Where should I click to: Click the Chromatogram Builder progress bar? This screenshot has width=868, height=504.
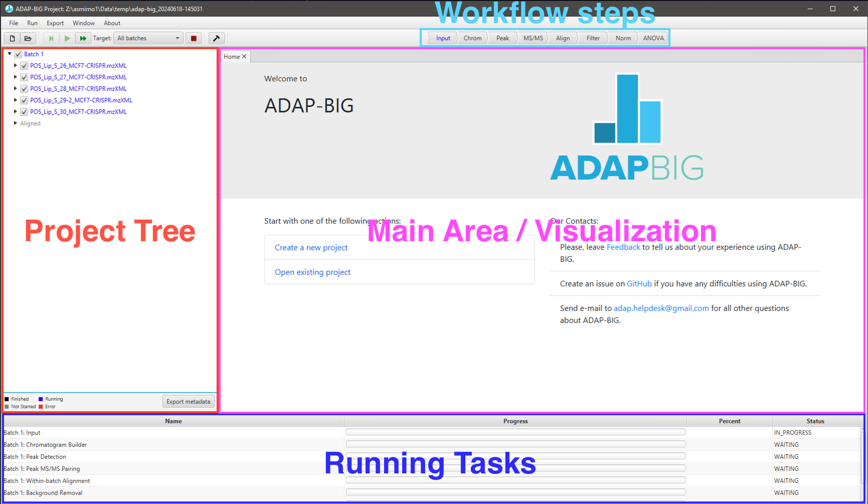pyautogui.click(x=515, y=444)
